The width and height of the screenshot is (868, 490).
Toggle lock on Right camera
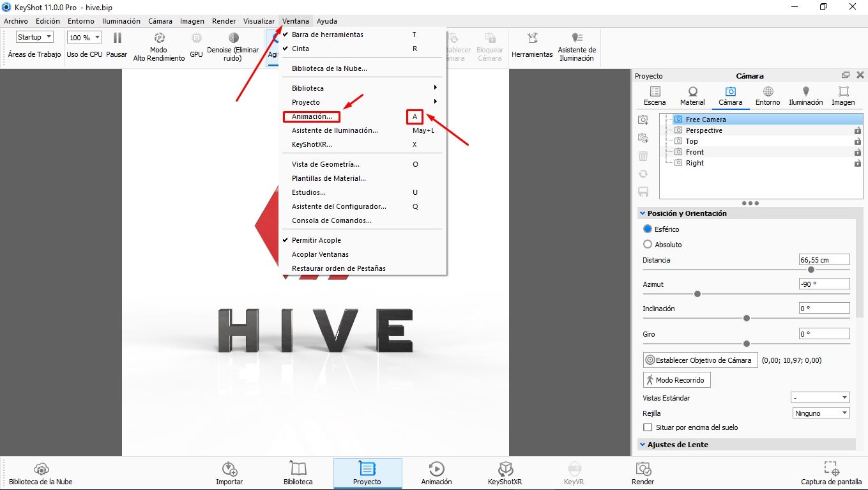(x=858, y=164)
